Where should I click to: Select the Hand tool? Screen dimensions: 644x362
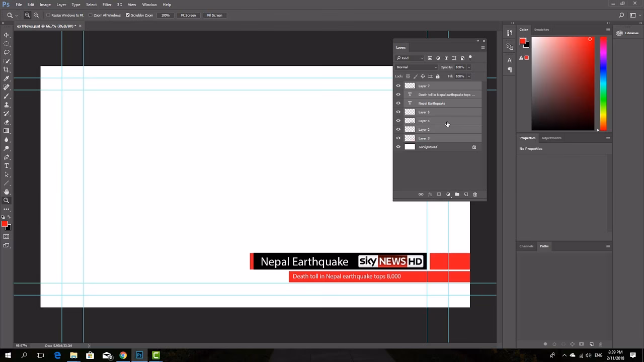pos(7,192)
